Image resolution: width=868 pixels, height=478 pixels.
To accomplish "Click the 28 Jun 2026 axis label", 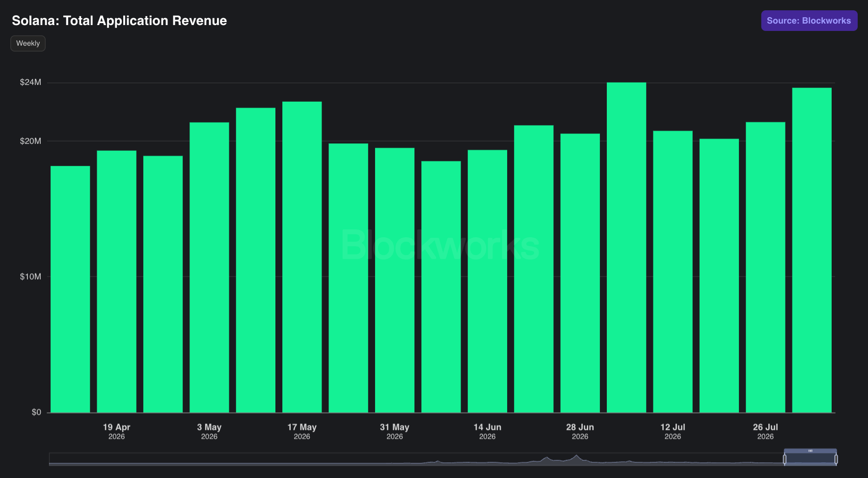I will (x=580, y=431).
